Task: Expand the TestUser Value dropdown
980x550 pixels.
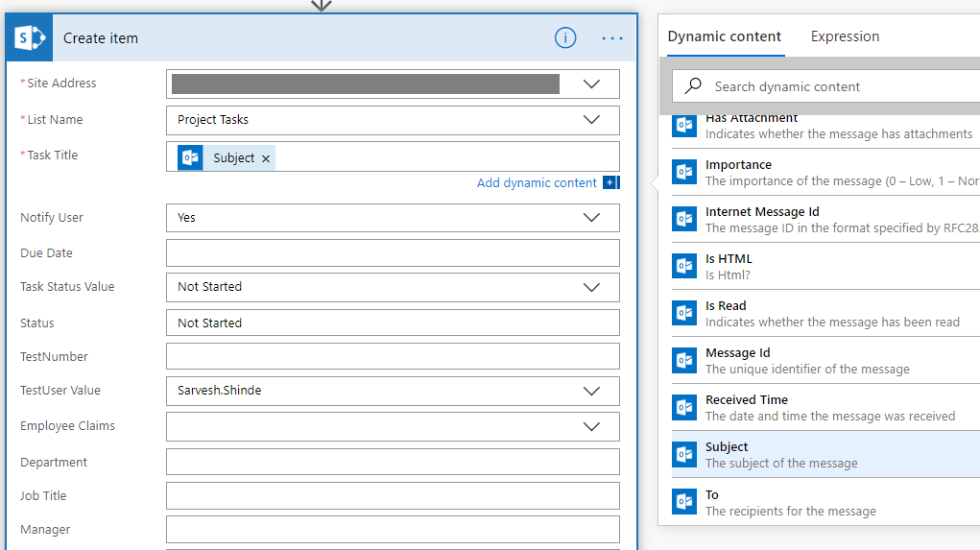Action: [x=591, y=392]
